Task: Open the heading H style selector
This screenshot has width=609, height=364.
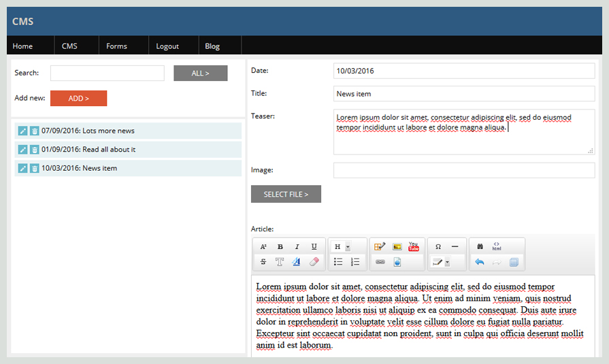Action: click(x=338, y=247)
